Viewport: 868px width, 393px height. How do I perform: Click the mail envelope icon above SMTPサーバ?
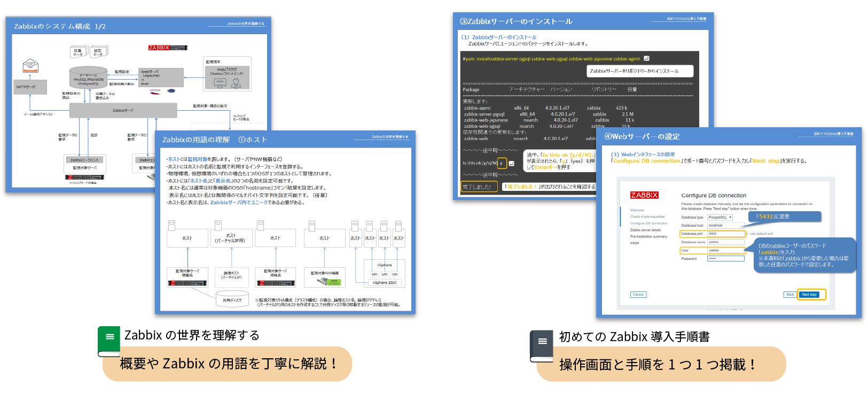tap(30, 66)
